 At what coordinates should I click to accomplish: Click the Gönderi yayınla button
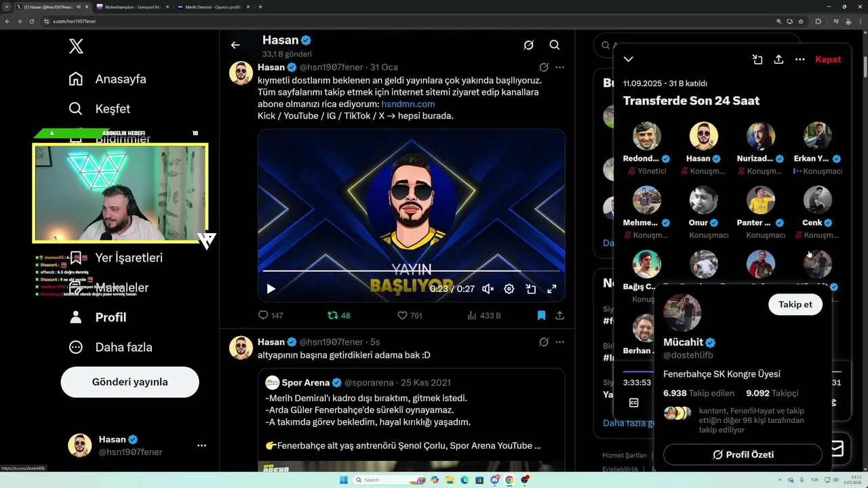coord(130,382)
